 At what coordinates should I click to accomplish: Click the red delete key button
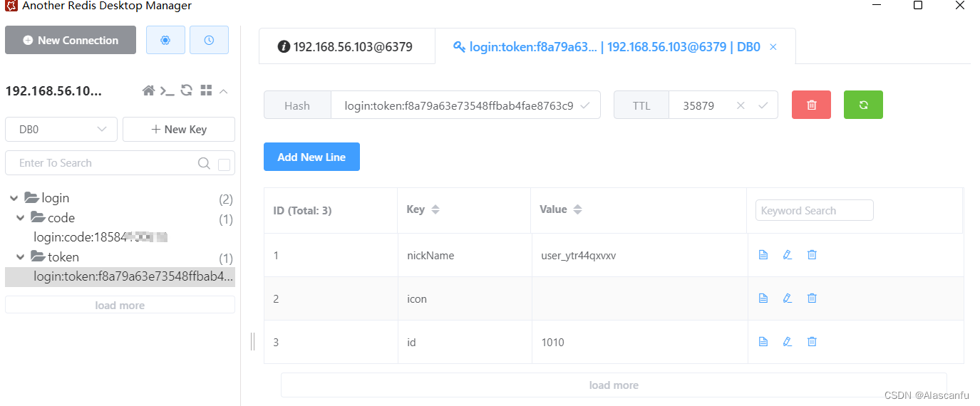click(811, 105)
